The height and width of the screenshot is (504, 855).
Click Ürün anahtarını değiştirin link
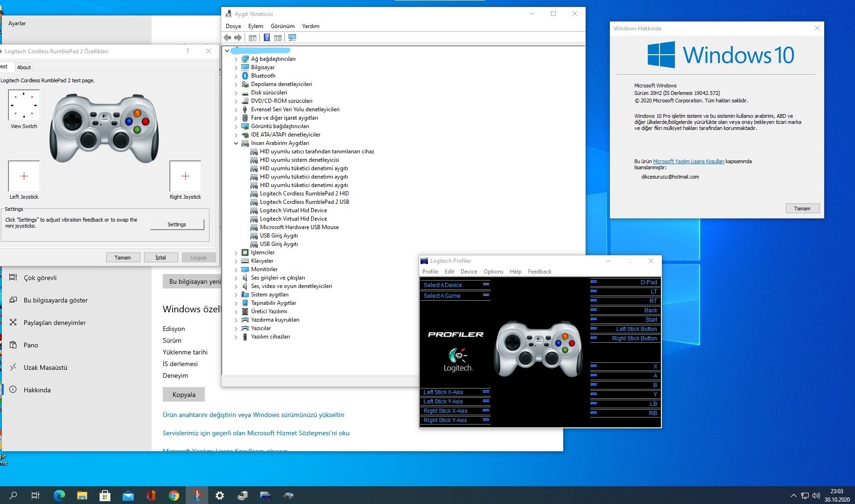click(254, 415)
